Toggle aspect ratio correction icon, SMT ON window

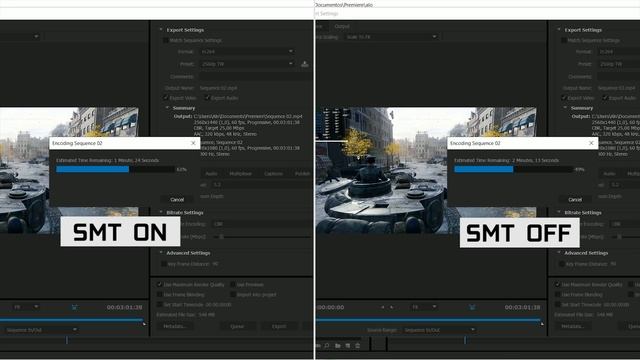point(74,307)
